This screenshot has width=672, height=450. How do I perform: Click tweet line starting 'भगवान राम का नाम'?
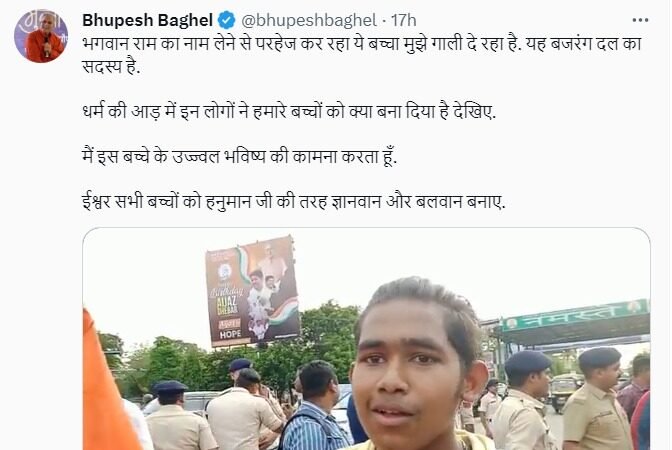pos(361,44)
